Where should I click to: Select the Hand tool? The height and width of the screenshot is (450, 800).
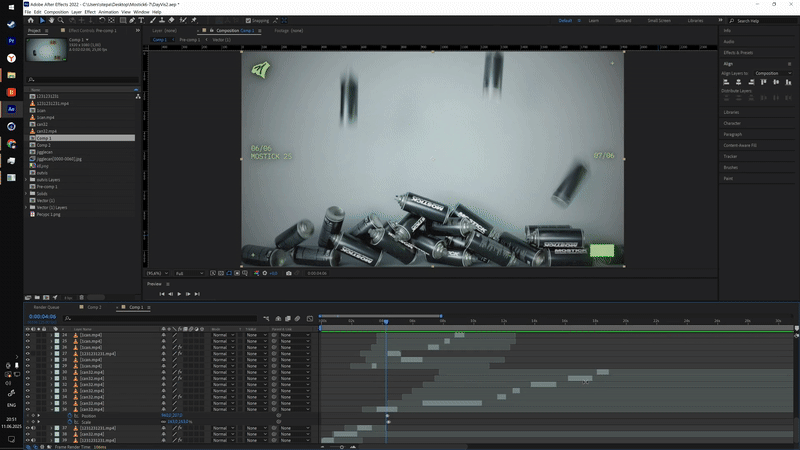pos(52,20)
